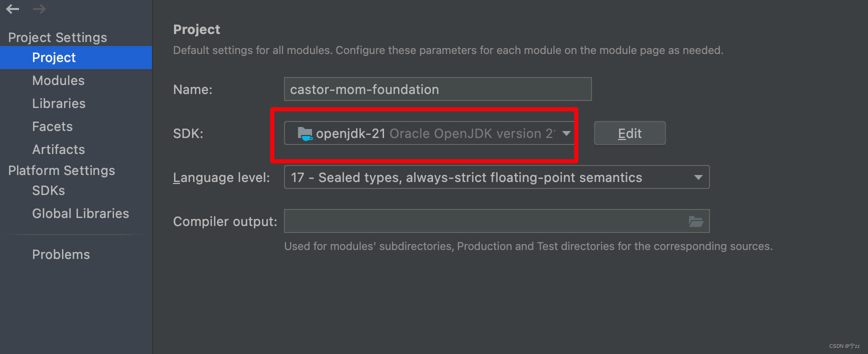Click the folder browse icon in Compiler output
The width and height of the screenshot is (868, 354).
(695, 221)
